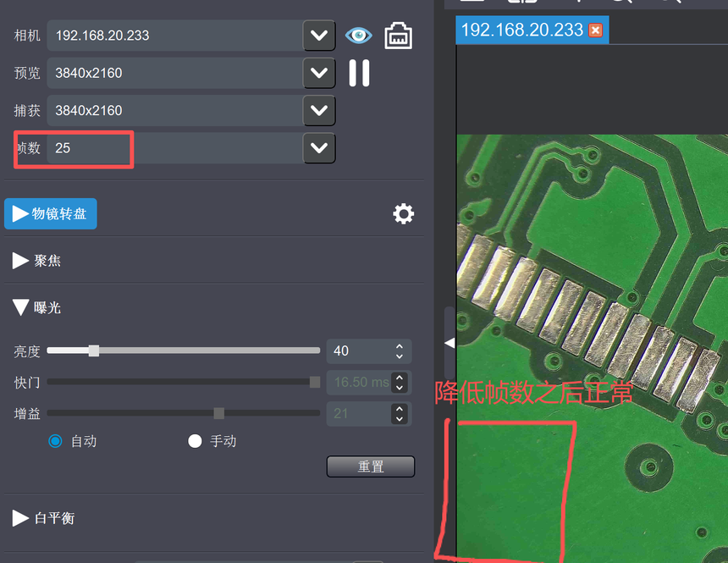Select the 自动 auto exposure radio button
Screen dimensions: 728x563
[56, 441]
